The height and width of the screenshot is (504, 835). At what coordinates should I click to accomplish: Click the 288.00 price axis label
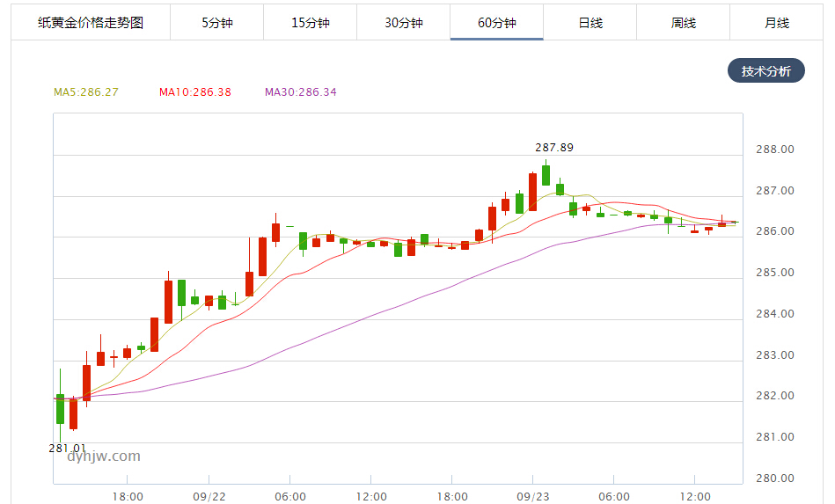coord(774,150)
